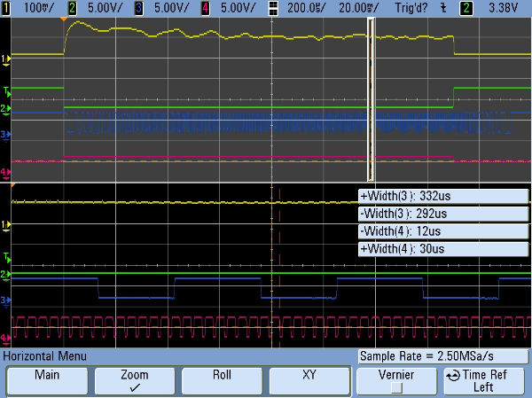Click channel 3 ground marker in zoom window
This screenshot has width=532, height=398.
[5, 300]
